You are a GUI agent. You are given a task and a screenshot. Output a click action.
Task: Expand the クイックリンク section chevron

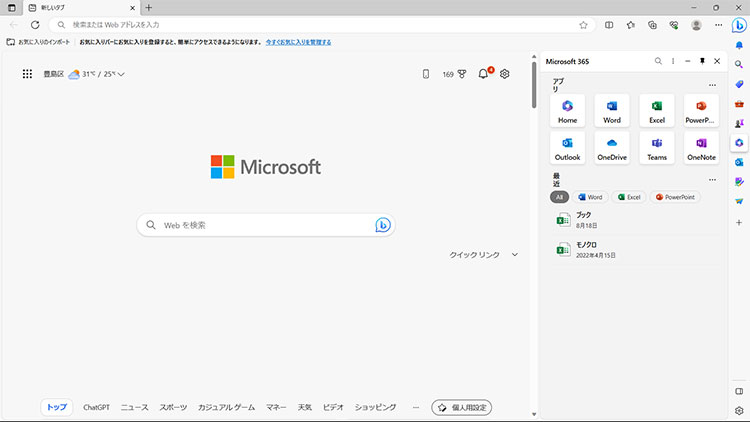[515, 255]
